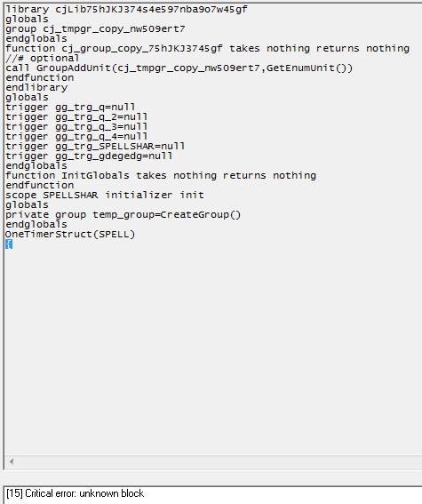Click function cj_group_copy_75hJKJ3745gf declaration line
422x504 pixels.
(x=207, y=49)
